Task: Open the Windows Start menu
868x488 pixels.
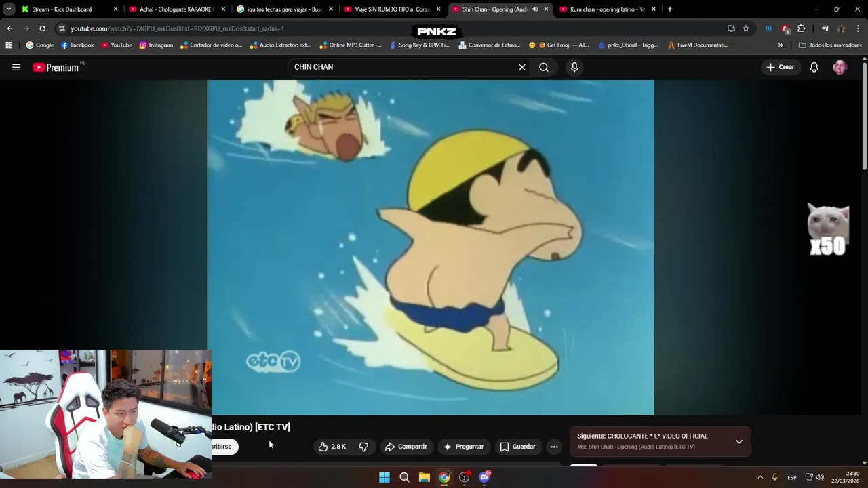Action: click(384, 477)
